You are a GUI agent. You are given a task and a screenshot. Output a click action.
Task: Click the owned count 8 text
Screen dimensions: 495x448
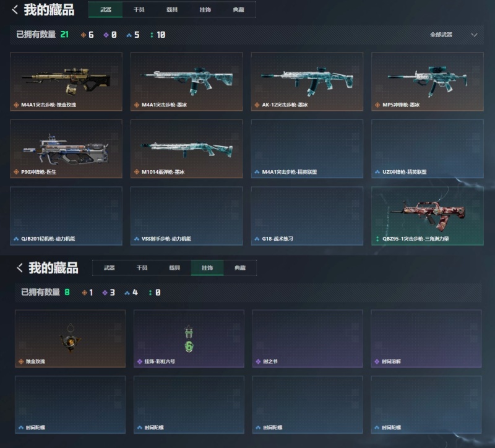tap(67, 292)
